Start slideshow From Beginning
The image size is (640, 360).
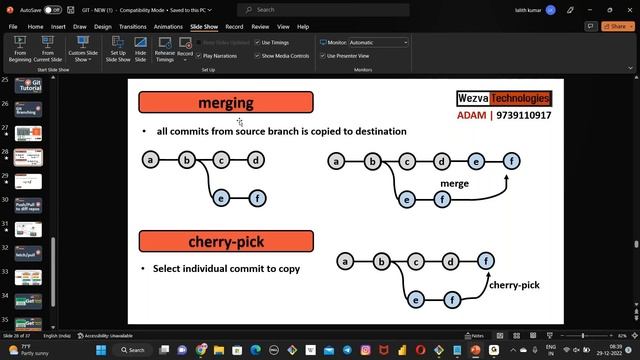click(20, 49)
